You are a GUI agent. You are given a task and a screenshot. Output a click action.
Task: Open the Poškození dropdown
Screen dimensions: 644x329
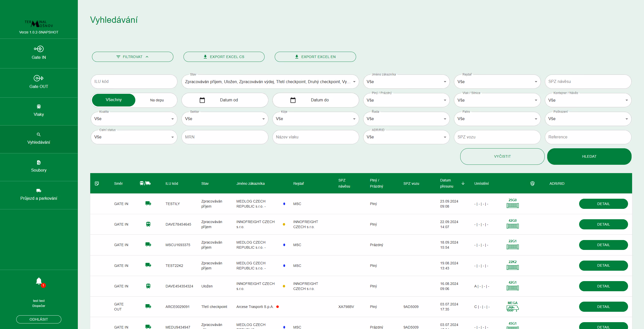click(588, 119)
